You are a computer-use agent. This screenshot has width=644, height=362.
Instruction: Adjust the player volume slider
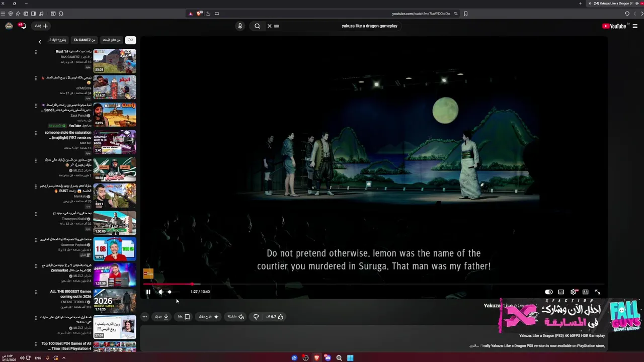(172, 292)
